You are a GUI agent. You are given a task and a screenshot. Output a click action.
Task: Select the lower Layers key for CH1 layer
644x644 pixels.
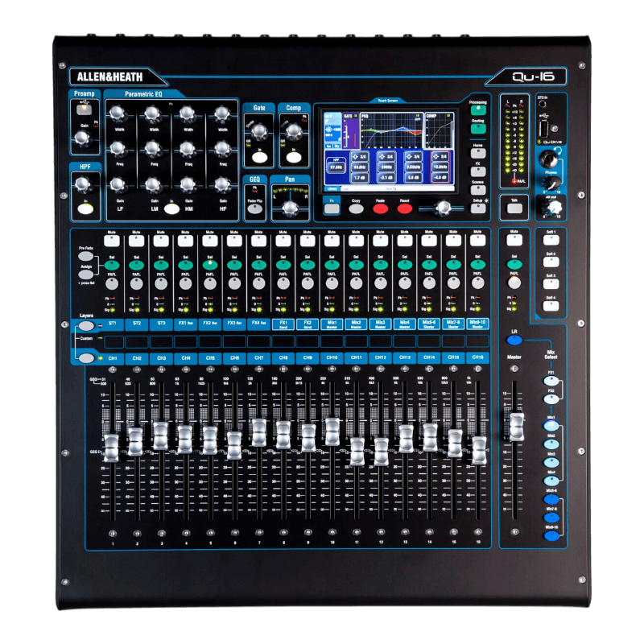pos(86,358)
